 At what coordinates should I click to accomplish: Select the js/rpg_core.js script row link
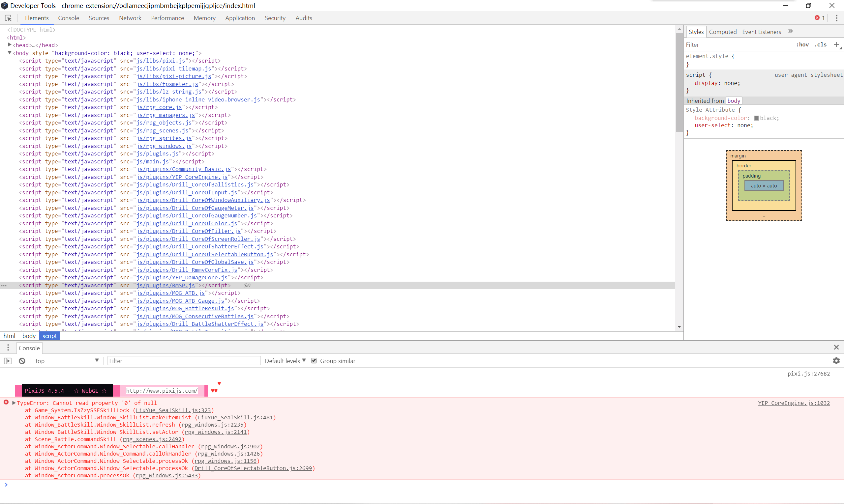pos(159,107)
